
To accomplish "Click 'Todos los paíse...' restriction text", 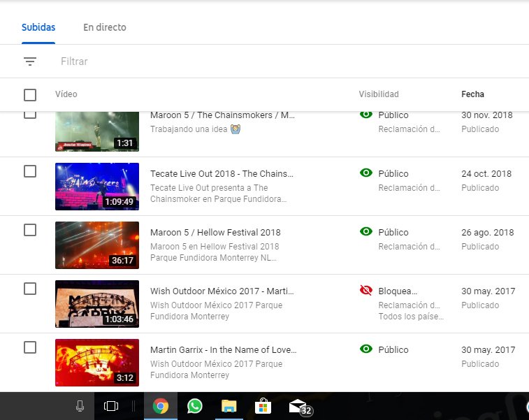I will (x=411, y=317).
